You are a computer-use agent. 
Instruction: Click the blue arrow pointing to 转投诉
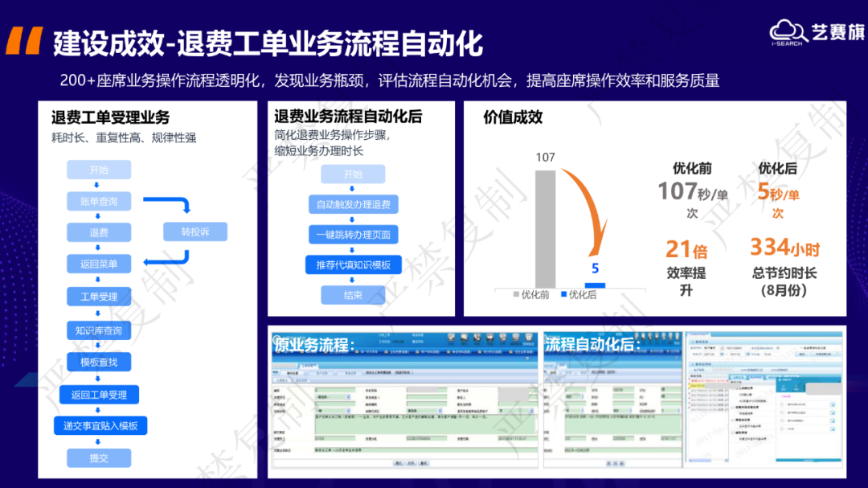(173, 203)
